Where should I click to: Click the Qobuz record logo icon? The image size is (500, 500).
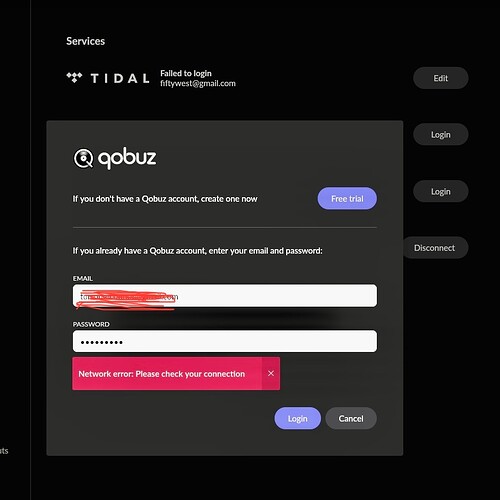(83, 159)
